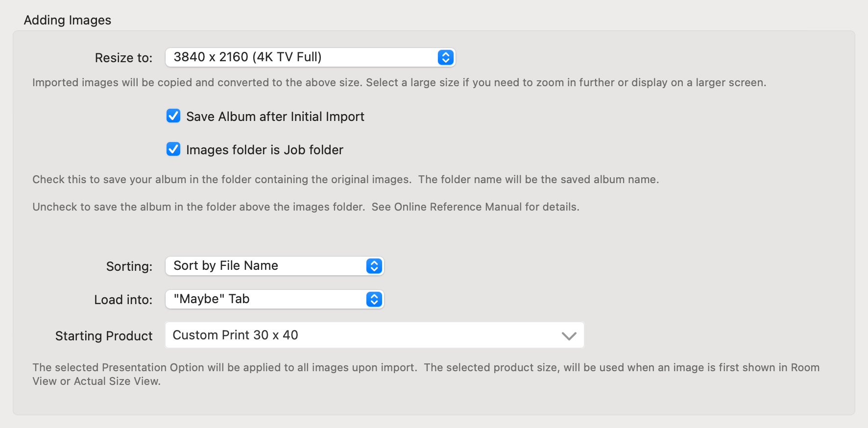Viewport: 868px width, 428px height.
Task: Open the Sort by File Name dropdown
Action: click(x=267, y=266)
